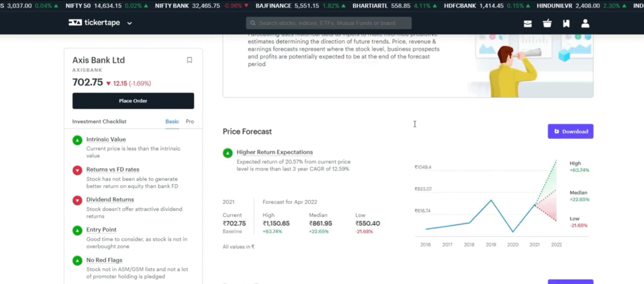The width and height of the screenshot is (644, 284).
Task: Open the Entry Point checklist label
Action: pyautogui.click(x=101, y=230)
